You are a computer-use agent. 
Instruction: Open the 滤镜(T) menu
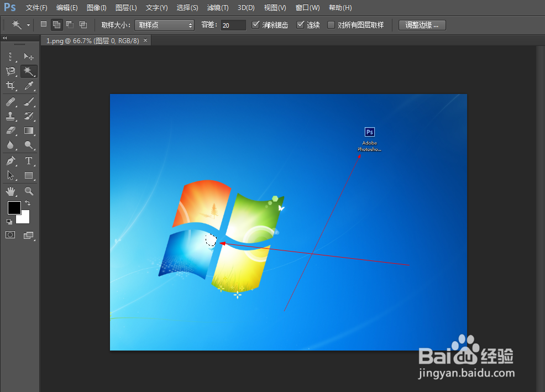(218, 8)
